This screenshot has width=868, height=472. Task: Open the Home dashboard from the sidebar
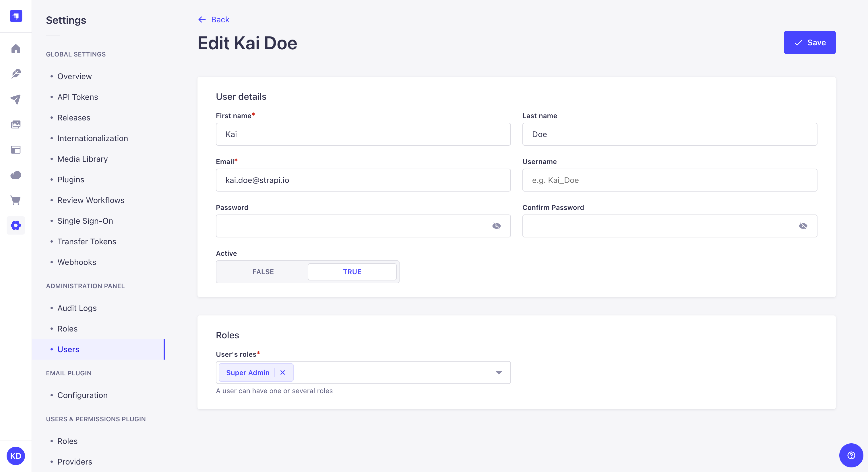(x=15, y=49)
